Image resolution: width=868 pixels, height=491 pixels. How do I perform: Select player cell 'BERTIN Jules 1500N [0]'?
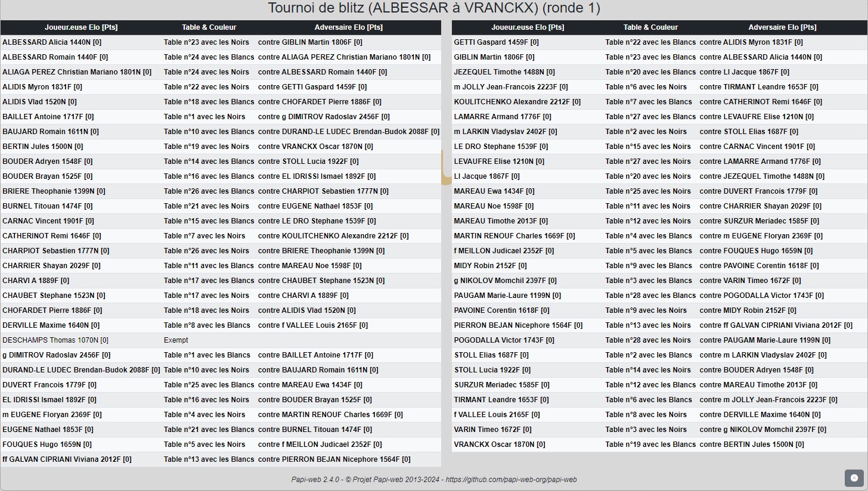point(43,147)
